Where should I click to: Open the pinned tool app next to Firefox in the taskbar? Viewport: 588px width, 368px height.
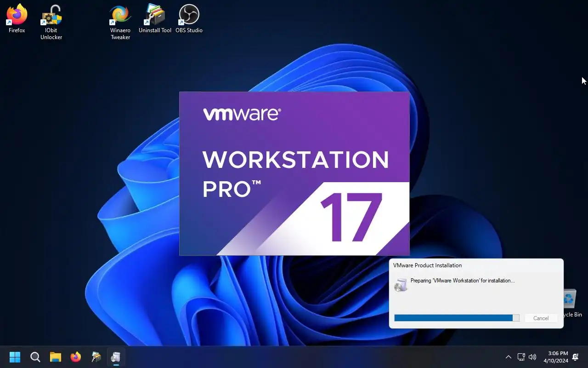coord(96,357)
